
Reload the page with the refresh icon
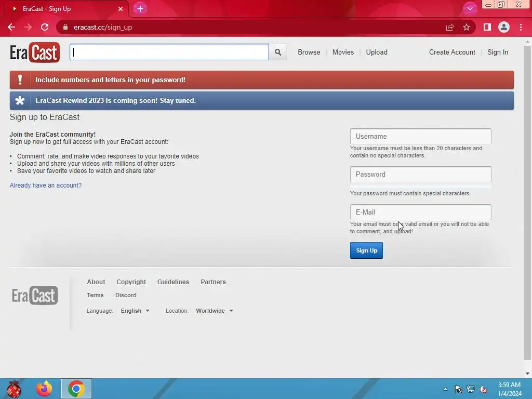pyautogui.click(x=45, y=27)
